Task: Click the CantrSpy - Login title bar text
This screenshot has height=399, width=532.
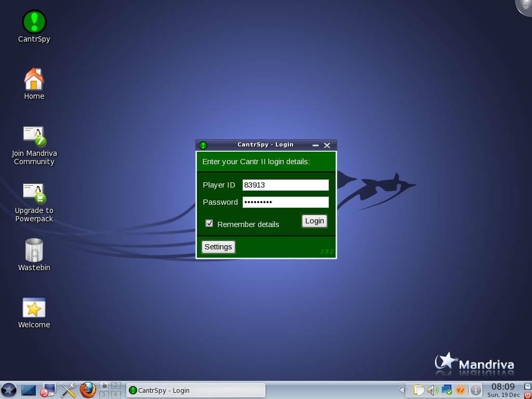Action: pos(265,144)
